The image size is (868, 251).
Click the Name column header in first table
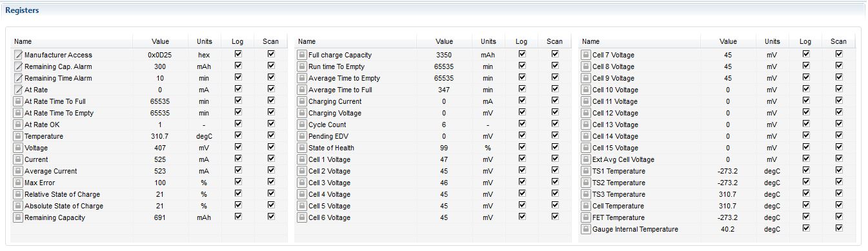(x=23, y=41)
